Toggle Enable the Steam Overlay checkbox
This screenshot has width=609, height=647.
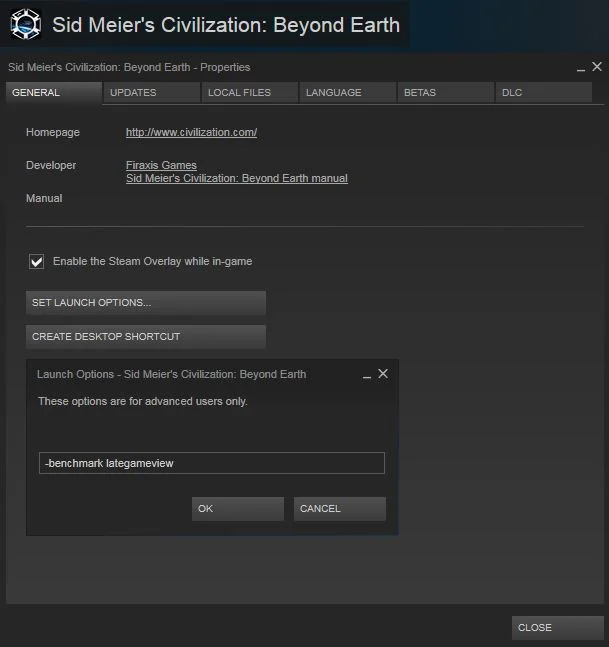[36, 262]
